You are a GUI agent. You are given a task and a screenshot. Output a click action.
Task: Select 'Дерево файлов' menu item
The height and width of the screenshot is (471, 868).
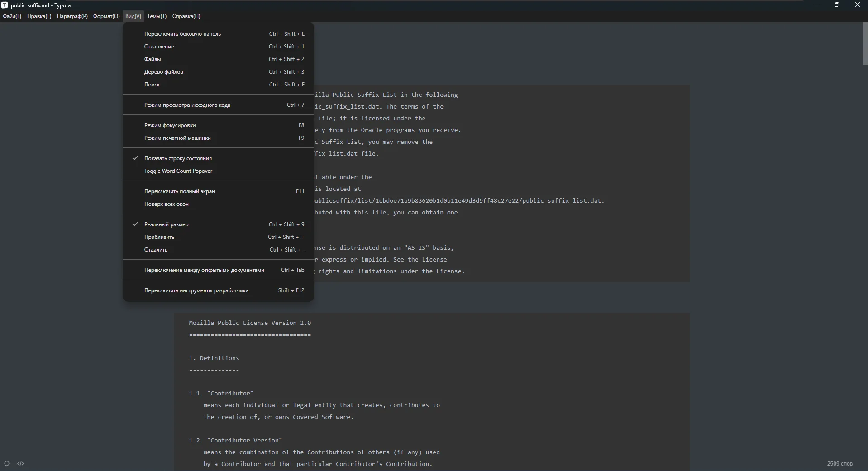click(163, 72)
